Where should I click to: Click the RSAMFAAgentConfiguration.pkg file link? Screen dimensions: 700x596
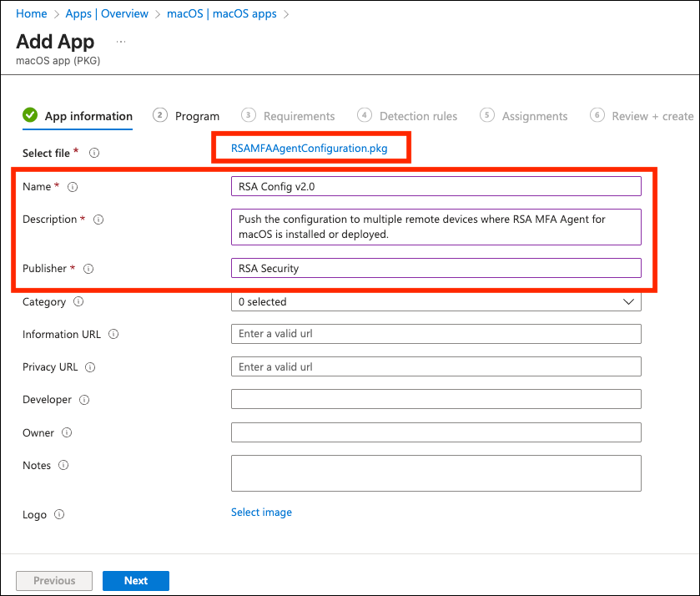click(309, 148)
